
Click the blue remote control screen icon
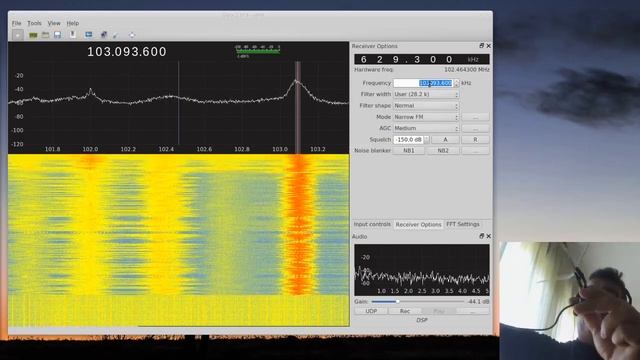tap(89, 35)
